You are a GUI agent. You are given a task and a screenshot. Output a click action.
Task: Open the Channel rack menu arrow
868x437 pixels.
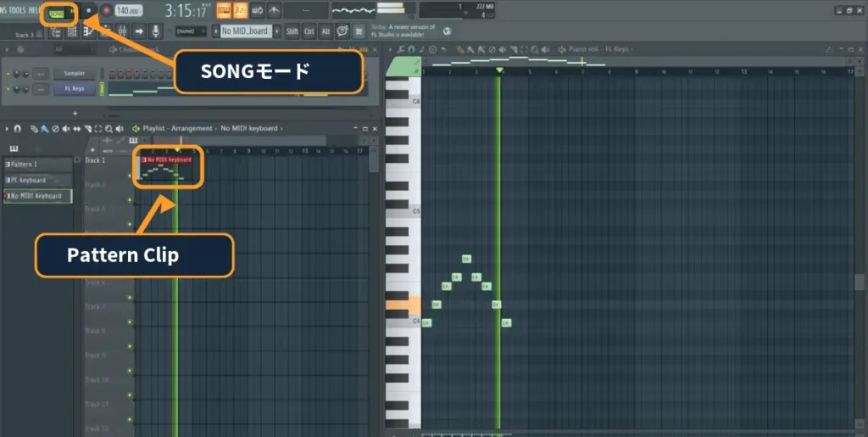[x=7, y=50]
